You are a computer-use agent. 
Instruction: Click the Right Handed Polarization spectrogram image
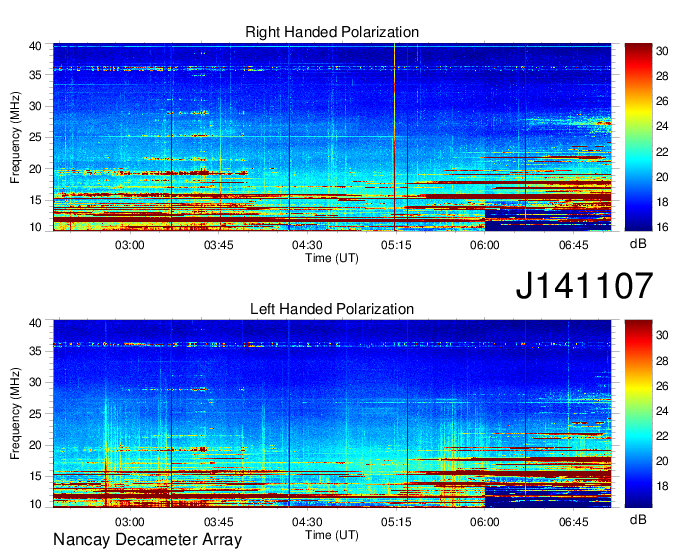332,137
